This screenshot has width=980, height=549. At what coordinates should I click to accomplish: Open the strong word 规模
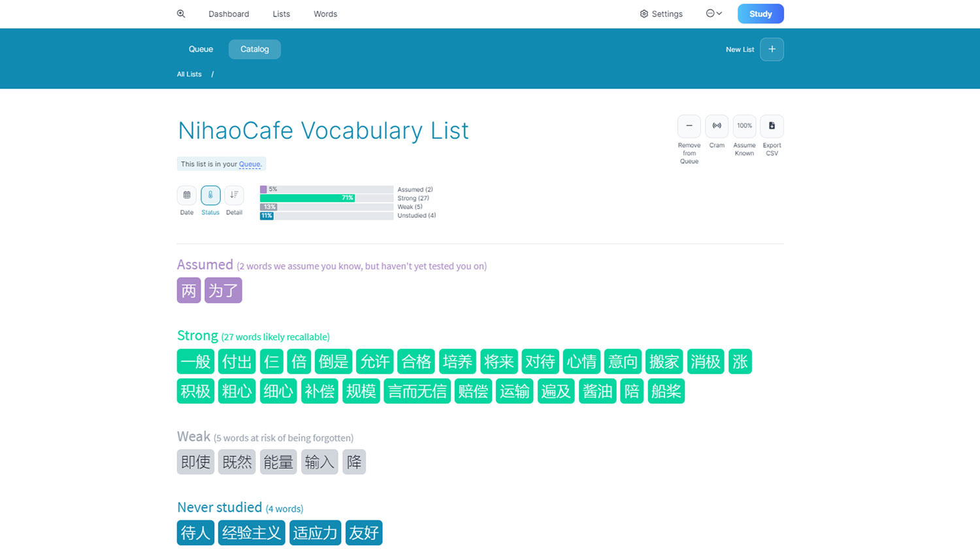pos(361,391)
